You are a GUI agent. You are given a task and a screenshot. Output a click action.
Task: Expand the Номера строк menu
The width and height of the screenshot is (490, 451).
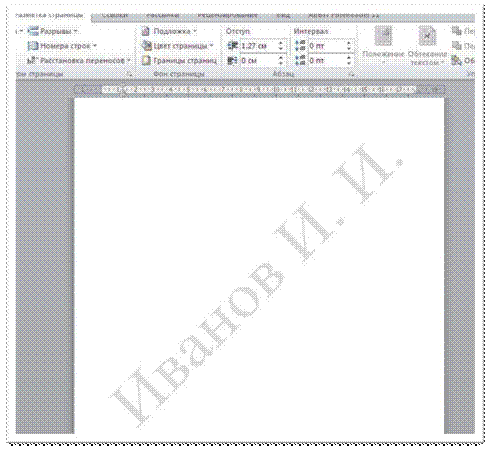(x=62, y=46)
